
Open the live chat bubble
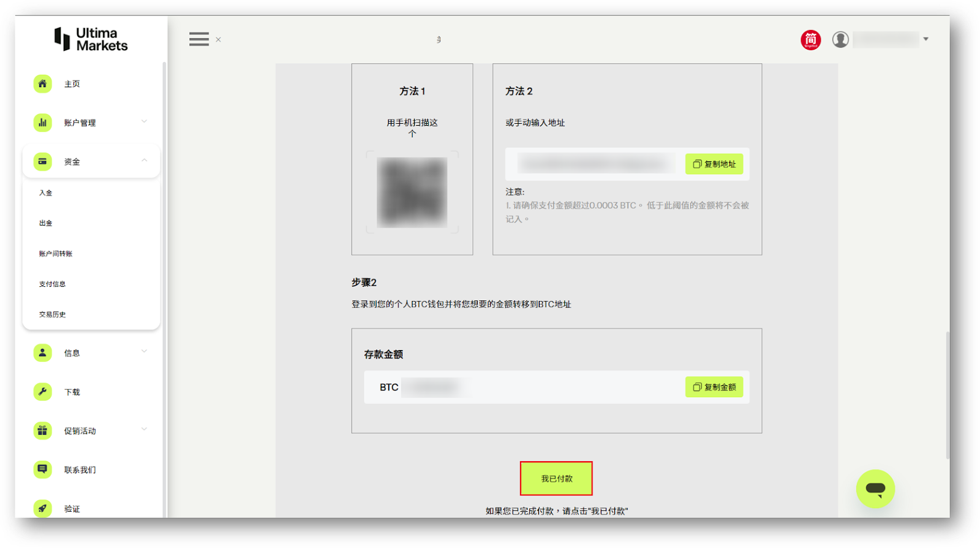pos(875,489)
